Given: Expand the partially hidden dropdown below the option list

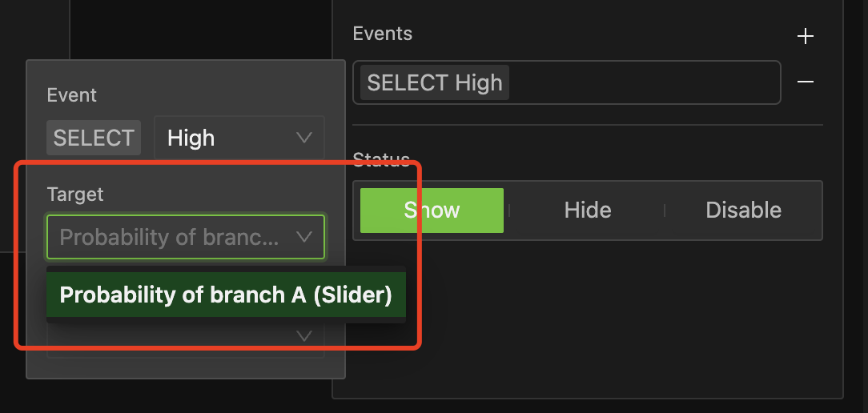Looking at the screenshot, I should click(303, 337).
